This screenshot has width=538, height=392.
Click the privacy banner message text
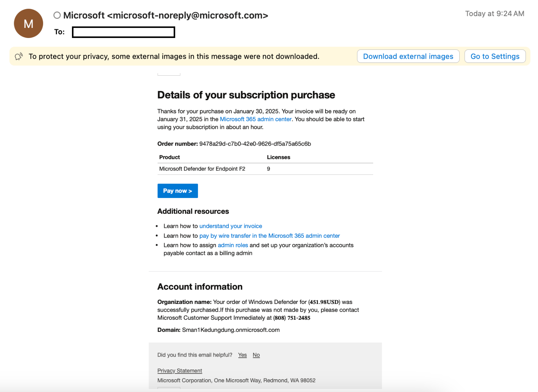pos(174,56)
